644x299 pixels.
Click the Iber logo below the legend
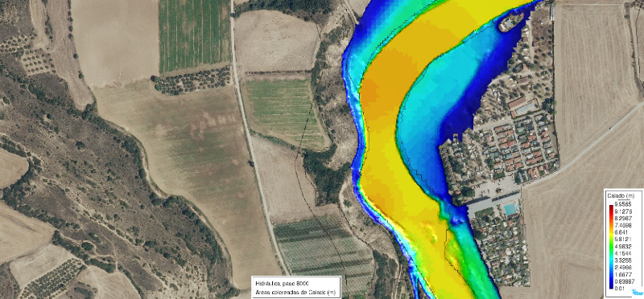[x=638, y=293]
